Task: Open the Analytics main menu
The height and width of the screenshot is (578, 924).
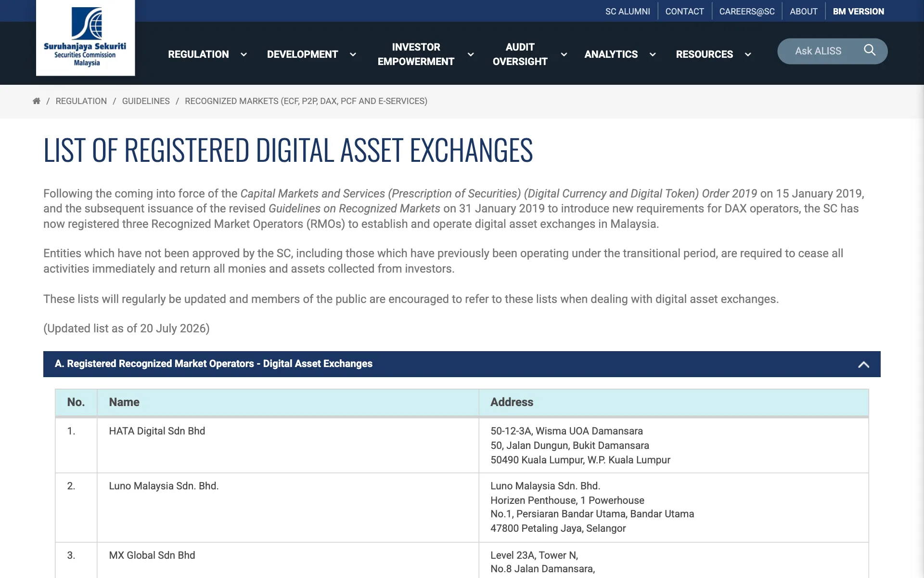Action: pyautogui.click(x=611, y=54)
